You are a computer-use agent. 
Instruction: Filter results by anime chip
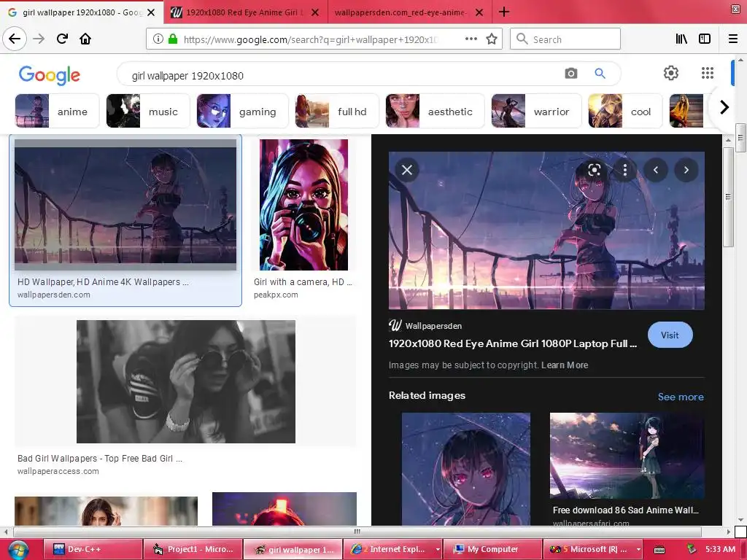57,111
